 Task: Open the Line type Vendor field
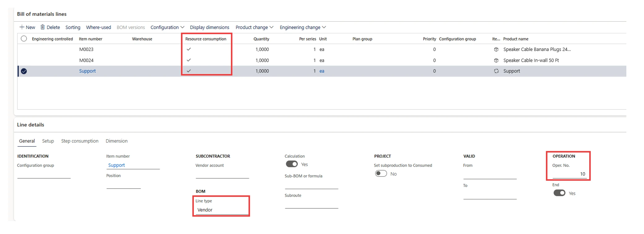(x=221, y=210)
